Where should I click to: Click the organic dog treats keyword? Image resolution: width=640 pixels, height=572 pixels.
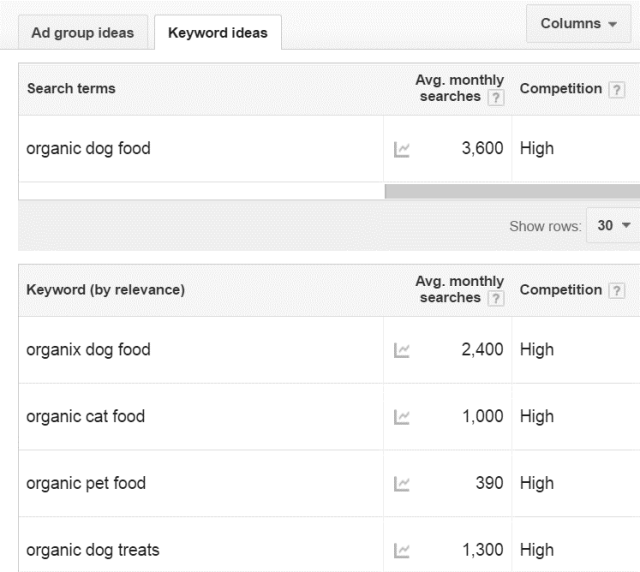(x=92, y=550)
